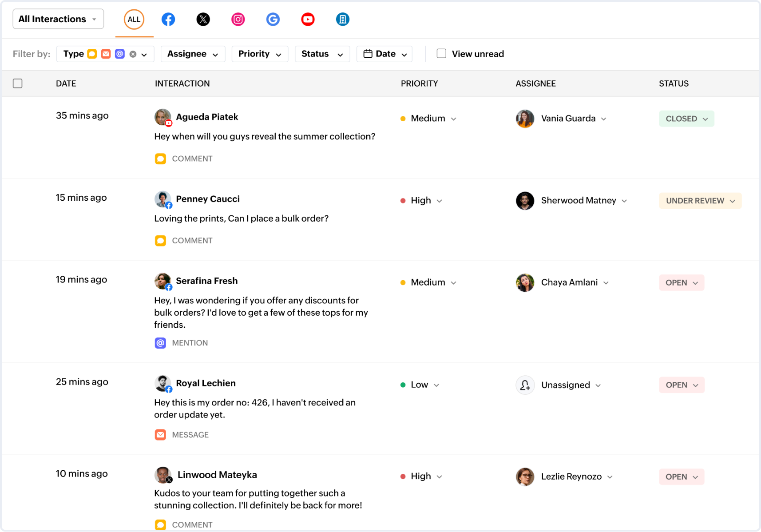Open Linwood Mateyka's profile avatar

[x=163, y=475]
